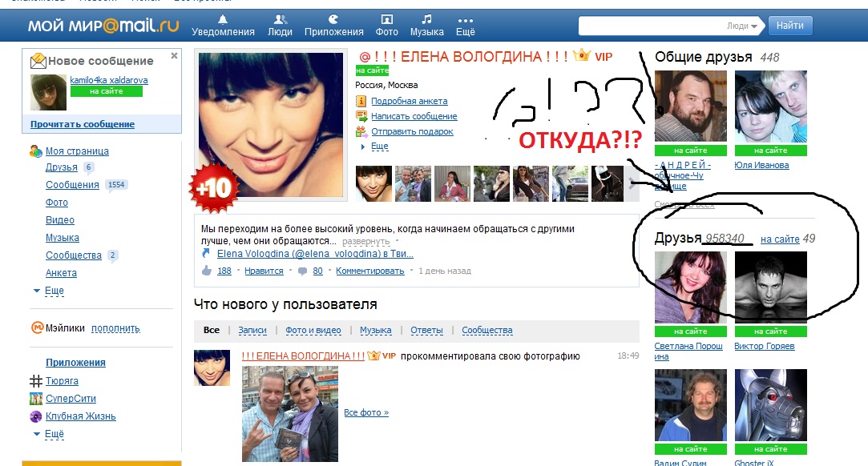
Task: Expand status text via развернуть
Action: [x=366, y=242]
